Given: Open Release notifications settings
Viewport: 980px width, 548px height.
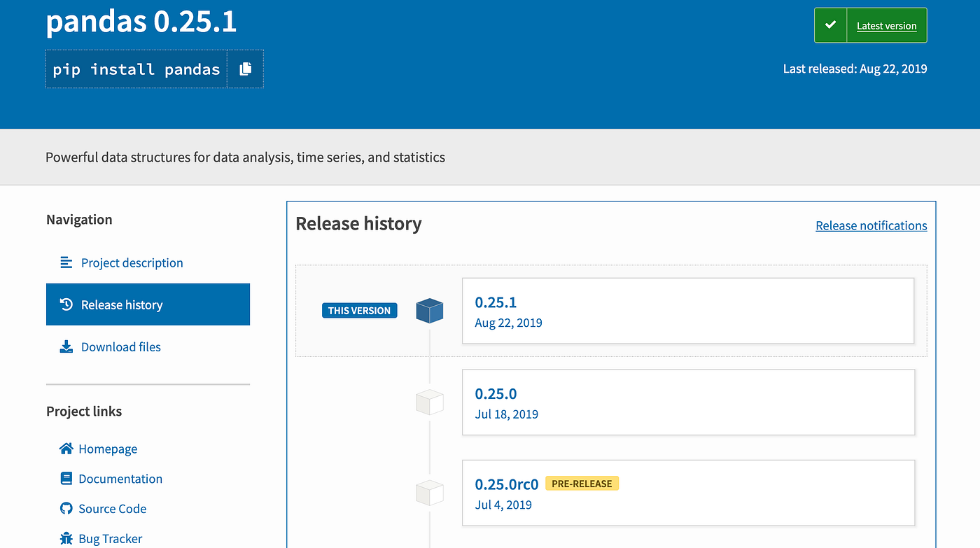Looking at the screenshot, I should (x=871, y=225).
